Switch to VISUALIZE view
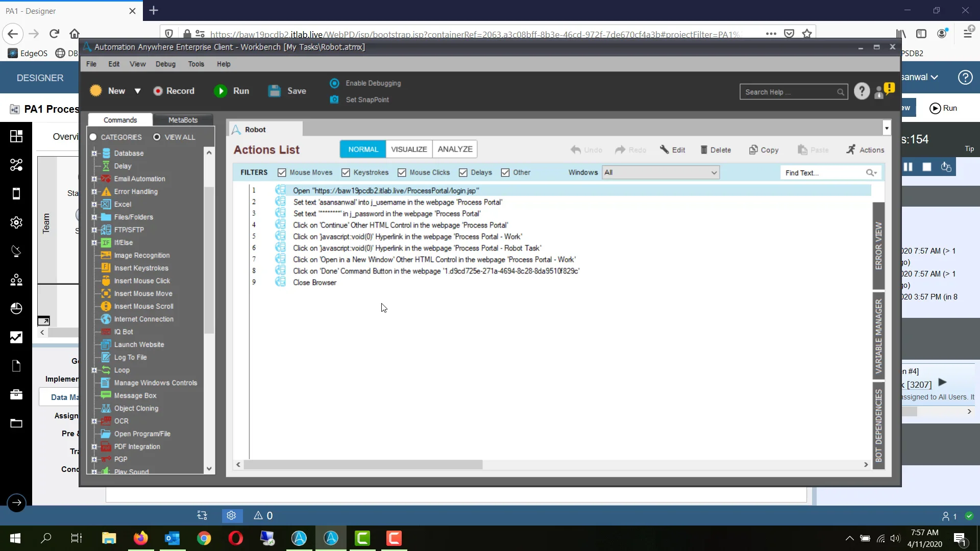Viewport: 980px width, 551px height. (x=409, y=149)
